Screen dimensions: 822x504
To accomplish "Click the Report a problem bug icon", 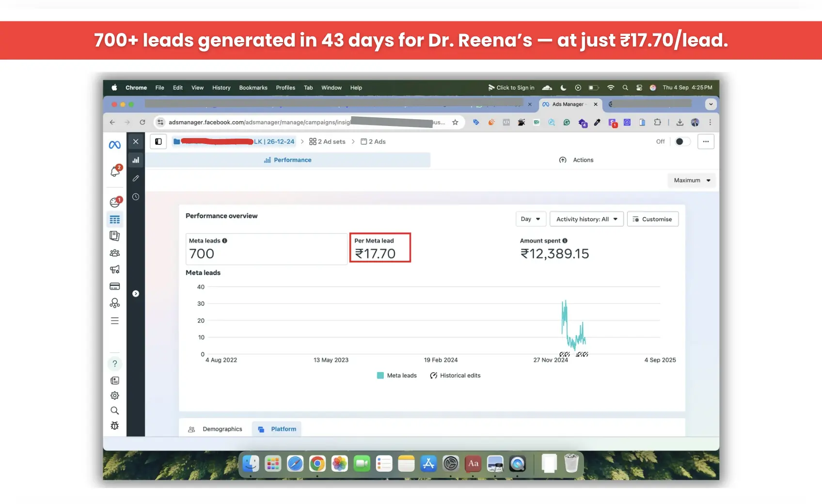I will pyautogui.click(x=115, y=425).
